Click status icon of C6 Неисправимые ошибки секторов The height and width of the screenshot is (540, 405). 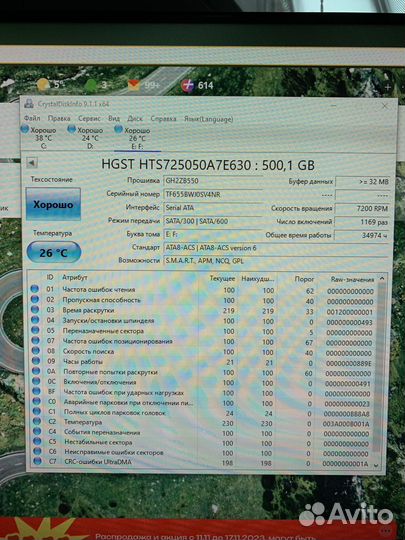click(38, 451)
